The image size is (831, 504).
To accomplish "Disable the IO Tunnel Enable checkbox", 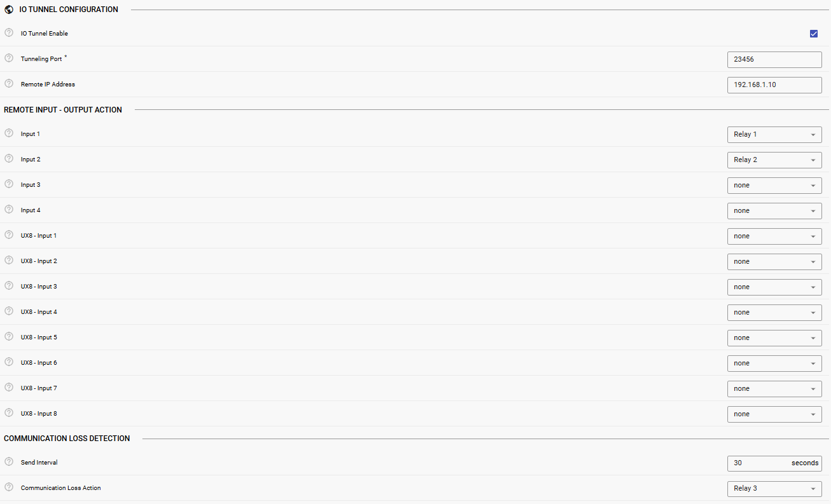I will pos(814,34).
